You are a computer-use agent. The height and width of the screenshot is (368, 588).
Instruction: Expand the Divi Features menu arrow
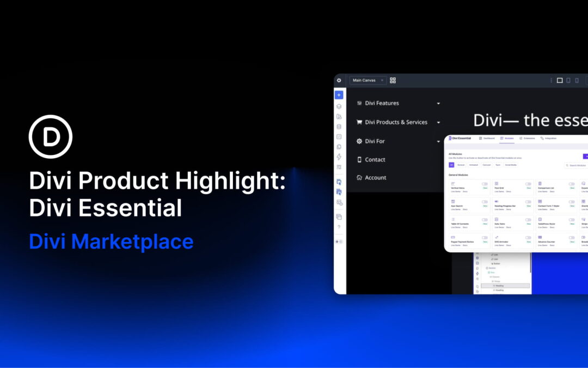[x=438, y=103]
